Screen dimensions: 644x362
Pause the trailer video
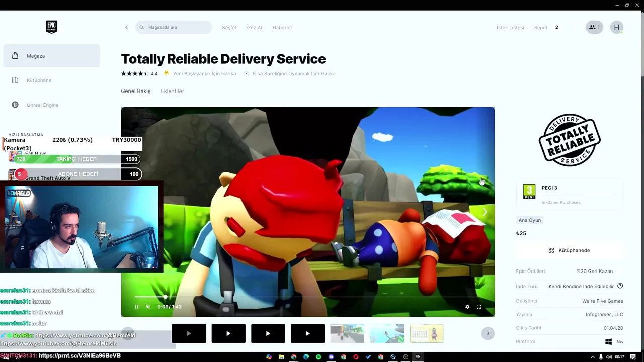pyautogui.click(x=137, y=307)
